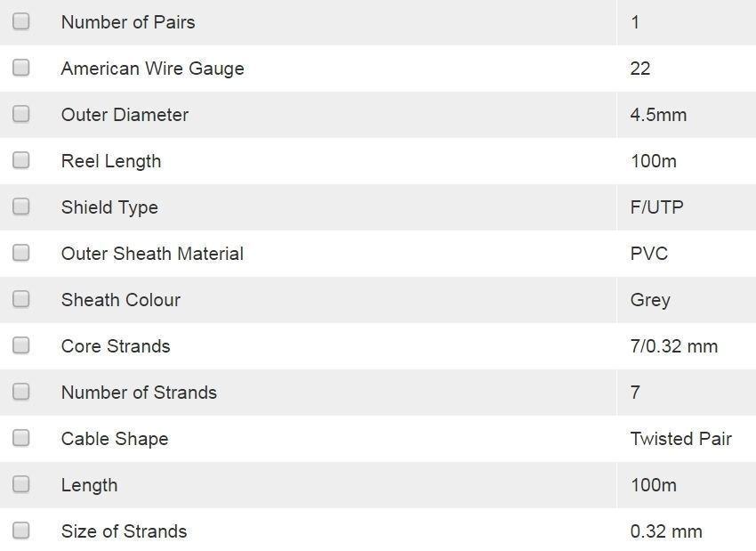Check the American Wire Gauge box
Image resolution: width=756 pixels, height=551 pixels.
[x=21, y=68]
